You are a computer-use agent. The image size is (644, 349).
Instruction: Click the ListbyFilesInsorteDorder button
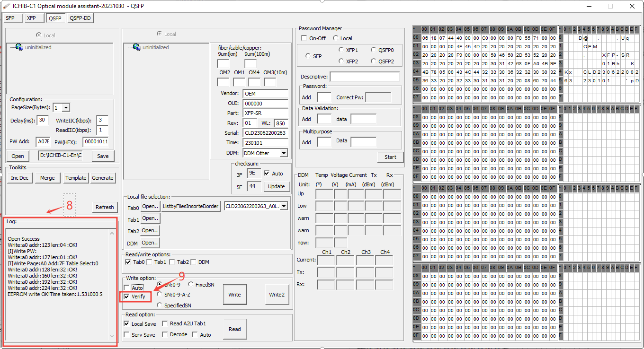pos(191,206)
